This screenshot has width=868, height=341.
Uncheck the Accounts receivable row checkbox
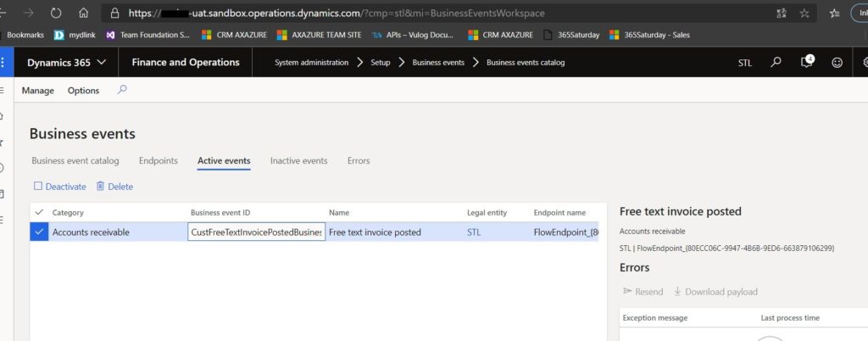(39, 232)
